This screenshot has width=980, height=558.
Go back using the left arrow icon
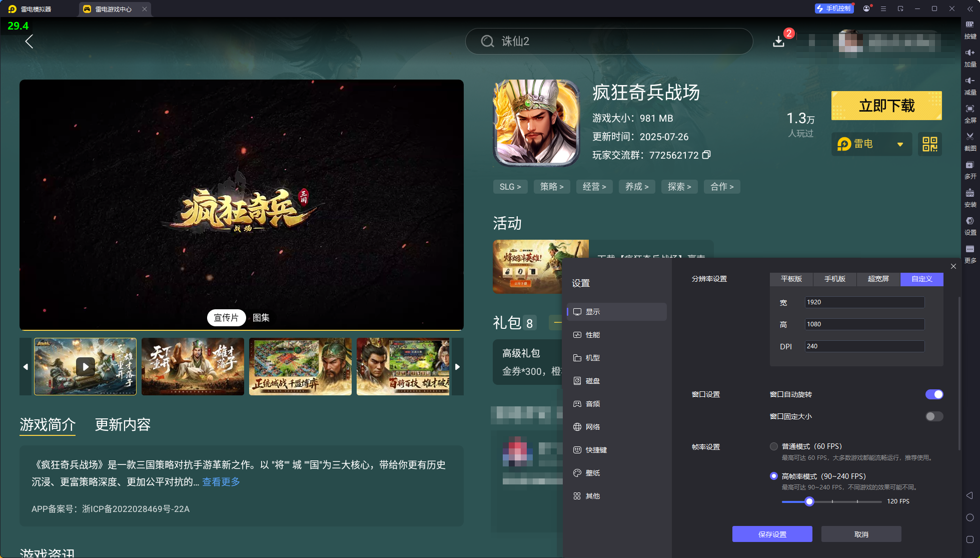tap(29, 42)
